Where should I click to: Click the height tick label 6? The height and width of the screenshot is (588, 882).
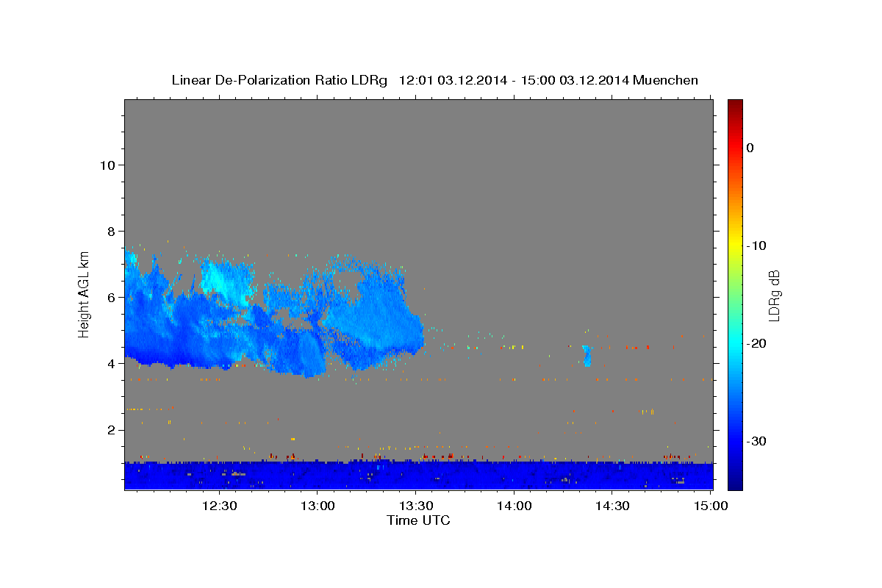[x=112, y=297]
